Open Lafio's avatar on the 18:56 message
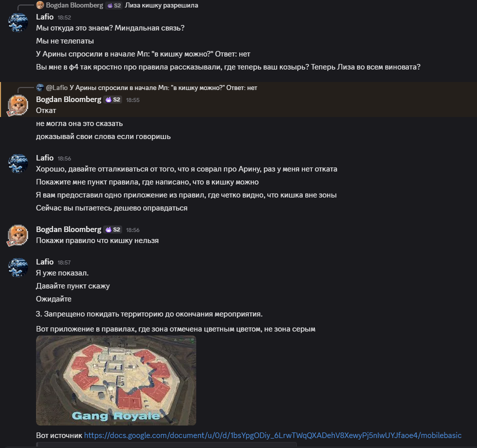The image size is (477, 448). point(18,163)
